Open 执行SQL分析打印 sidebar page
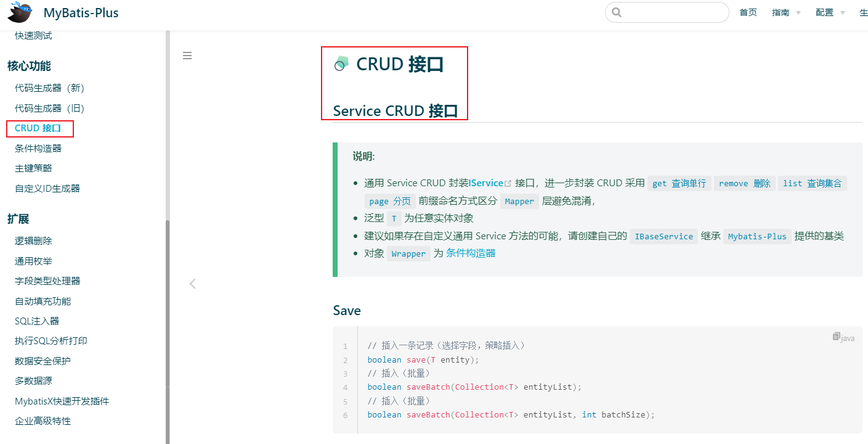This screenshot has height=444, width=868. click(x=51, y=341)
